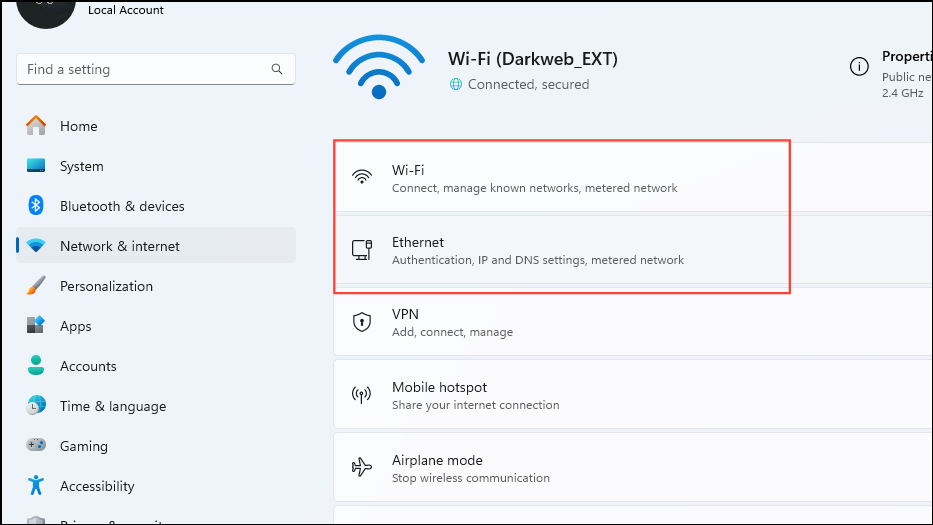Open Time & language settings
The height and width of the screenshot is (525, 933).
point(156,405)
